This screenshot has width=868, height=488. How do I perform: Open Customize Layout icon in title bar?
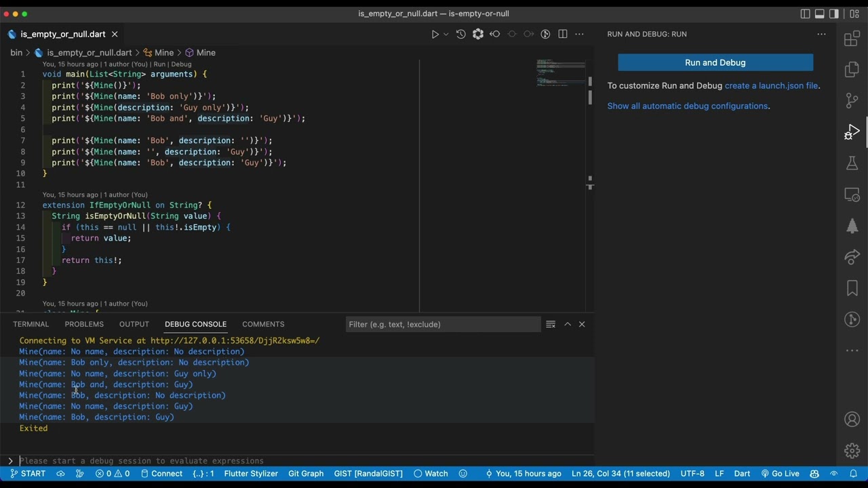pyautogui.click(x=854, y=14)
